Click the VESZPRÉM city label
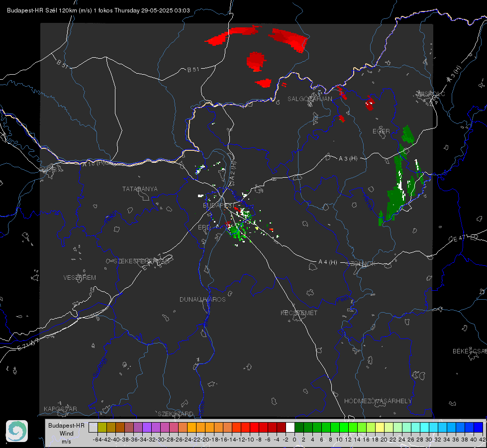The width and height of the screenshot is (487, 448). pos(80,277)
